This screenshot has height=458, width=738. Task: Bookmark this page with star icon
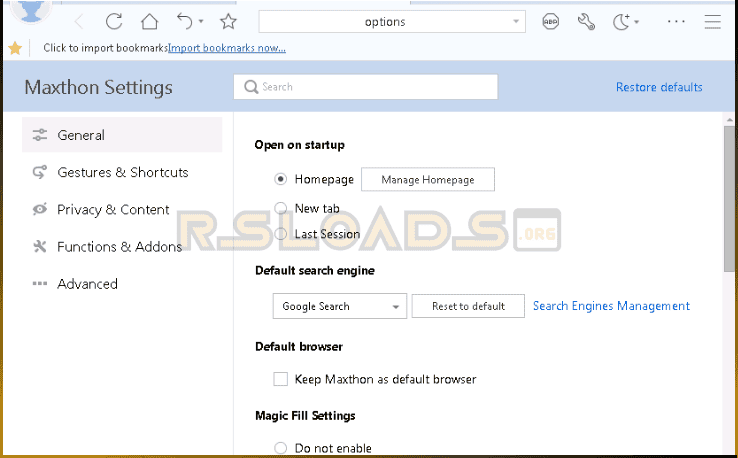228,21
